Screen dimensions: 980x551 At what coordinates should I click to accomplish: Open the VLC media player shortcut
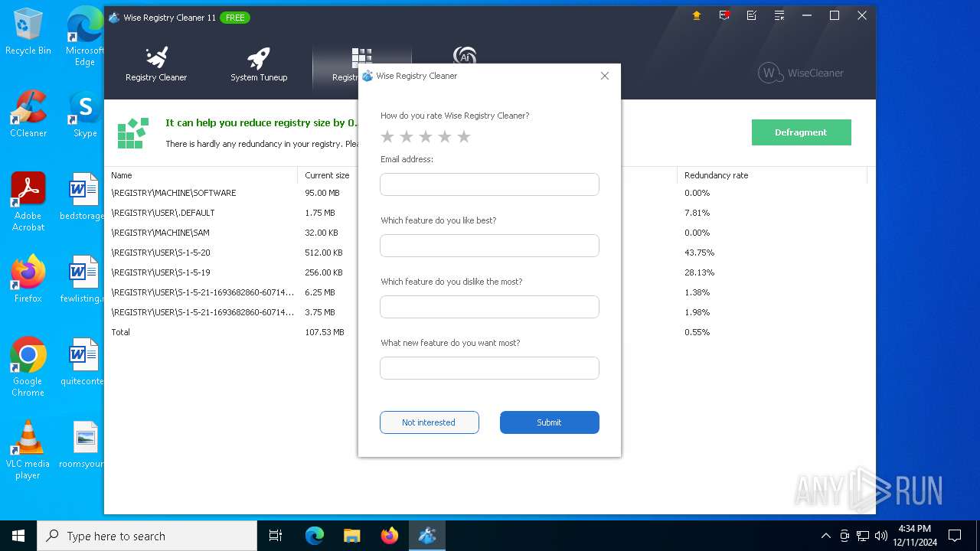pyautogui.click(x=28, y=449)
